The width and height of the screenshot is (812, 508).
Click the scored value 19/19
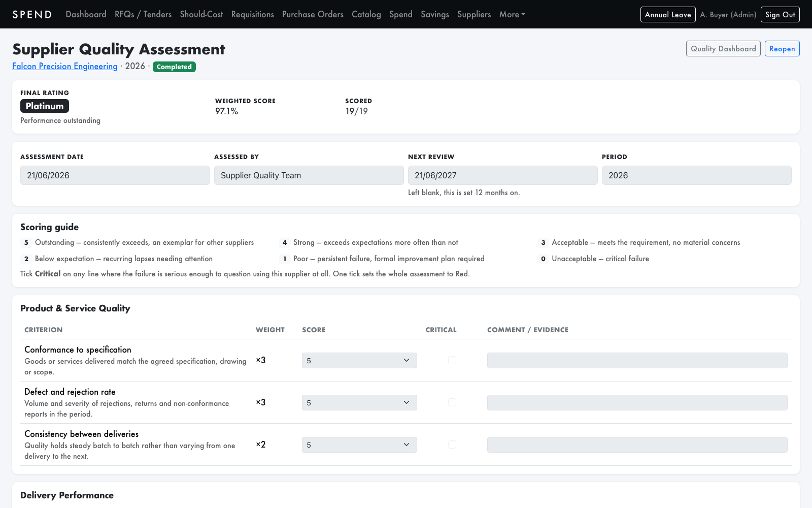[357, 111]
